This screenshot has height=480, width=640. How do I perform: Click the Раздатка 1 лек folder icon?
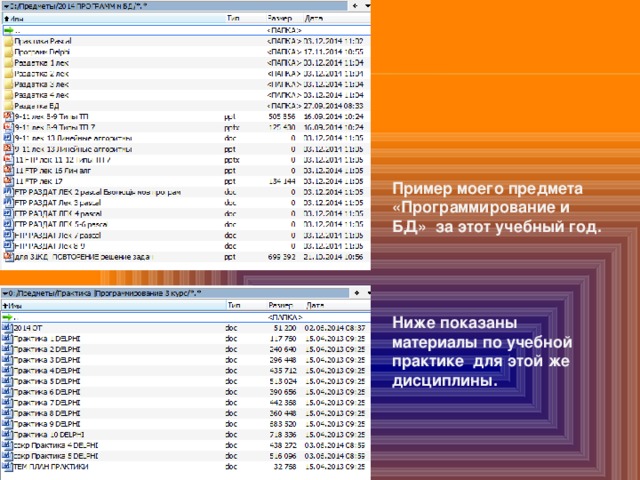coord(8,63)
